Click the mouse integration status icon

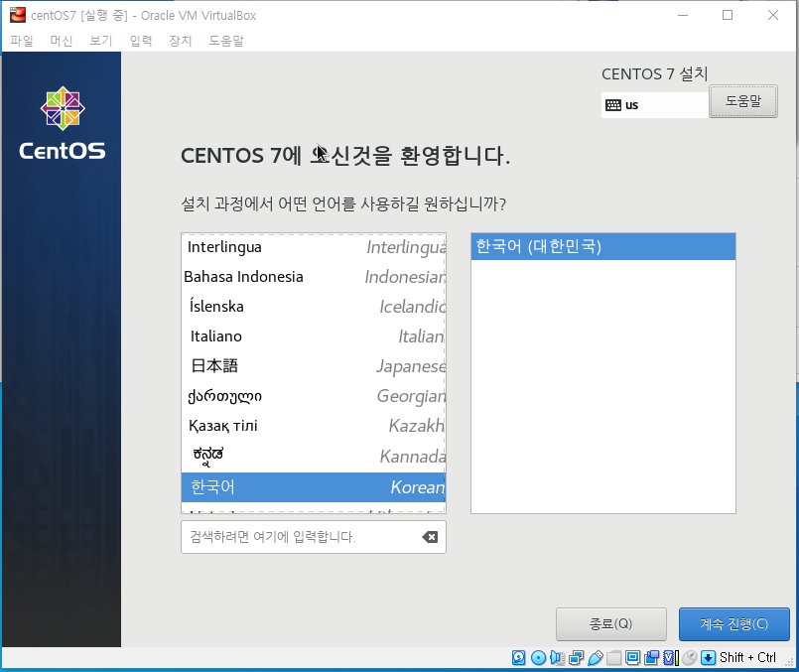coord(689,658)
